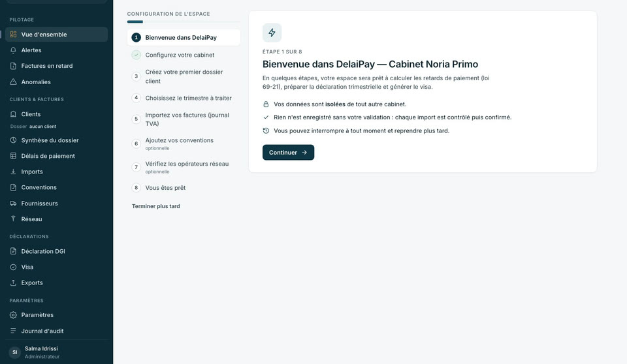Go to step 3 Créez votre premier dossier client
627x364 pixels.
(184, 76)
